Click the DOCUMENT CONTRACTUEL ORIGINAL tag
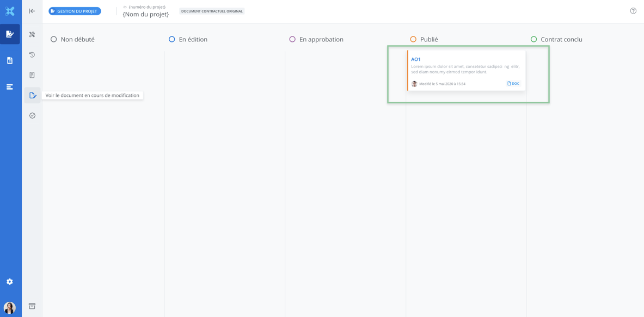This screenshot has width=644, height=317. coord(212,11)
